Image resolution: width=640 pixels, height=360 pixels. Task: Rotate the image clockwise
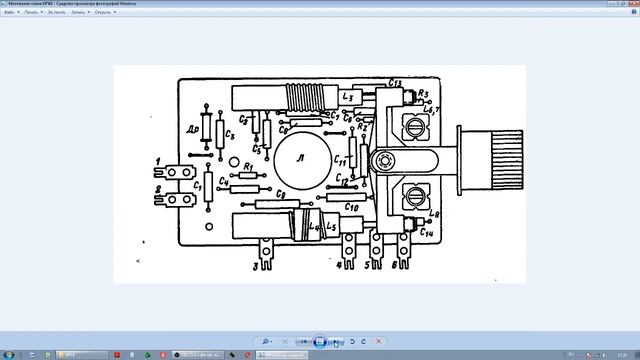363,341
